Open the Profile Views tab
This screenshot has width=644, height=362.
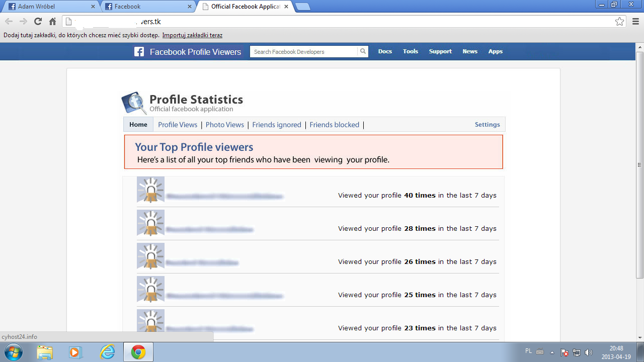click(178, 125)
